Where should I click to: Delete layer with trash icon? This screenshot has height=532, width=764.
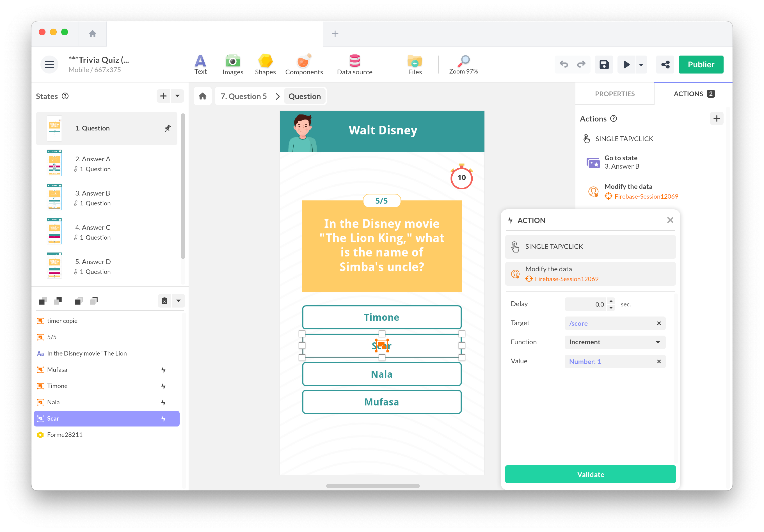(164, 301)
